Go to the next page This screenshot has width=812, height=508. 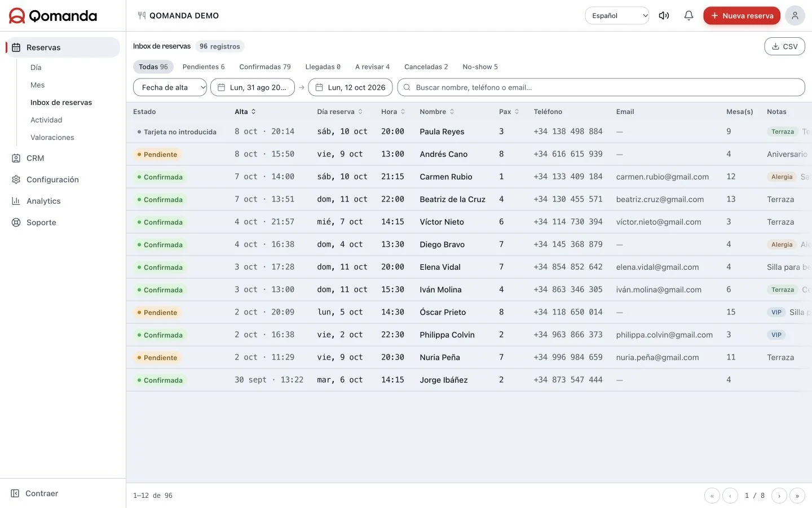coord(779,496)
